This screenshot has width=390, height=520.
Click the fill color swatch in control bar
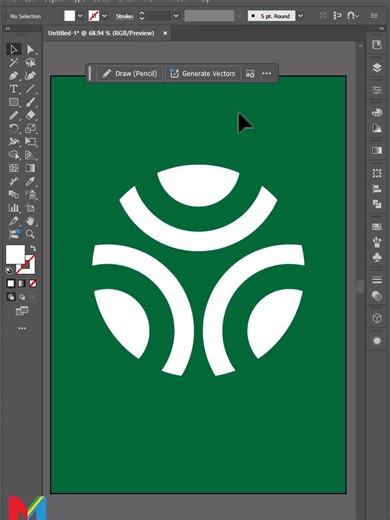click(69, 16)
